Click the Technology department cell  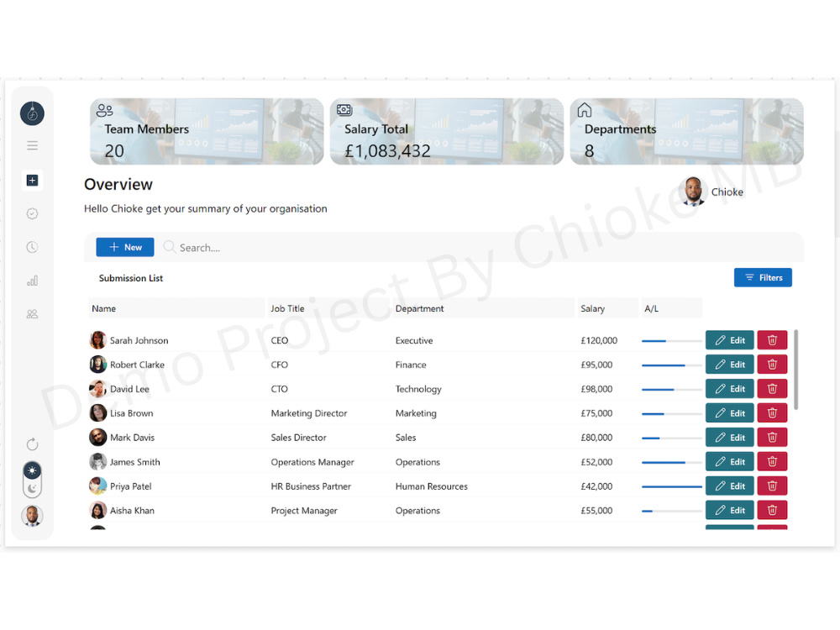click(418, 389)
